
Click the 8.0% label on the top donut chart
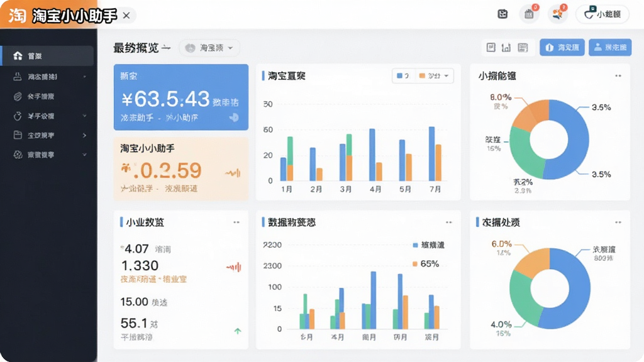pyautogui.click(x=501, y=97)
